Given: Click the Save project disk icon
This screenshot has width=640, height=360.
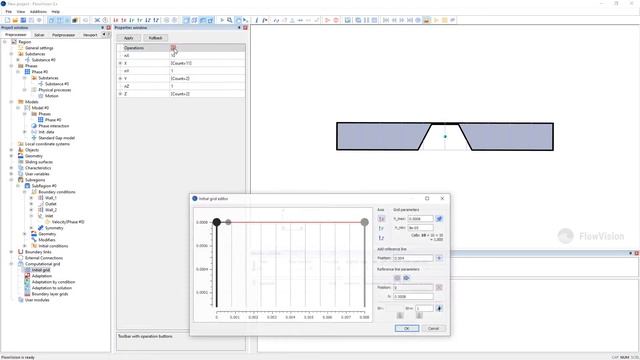Looking at the screenshot, I should coord(23,20).
